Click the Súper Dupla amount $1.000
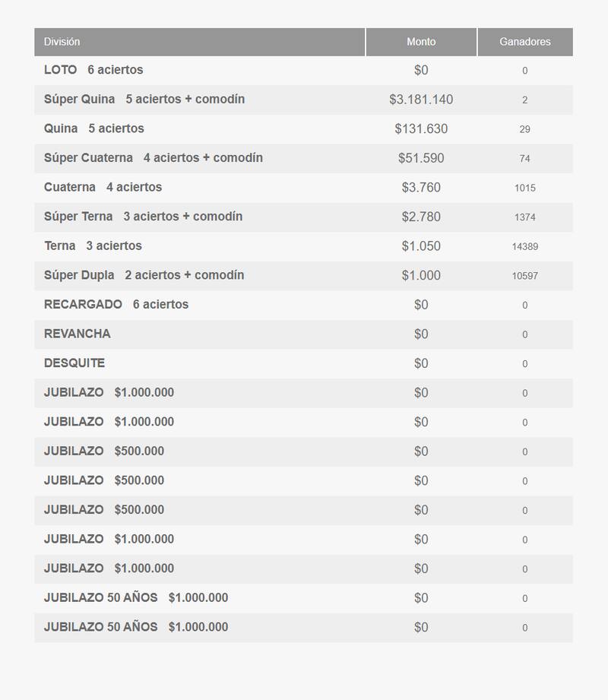The height and width of the screenshot is (700, 608). pos(421,275)
